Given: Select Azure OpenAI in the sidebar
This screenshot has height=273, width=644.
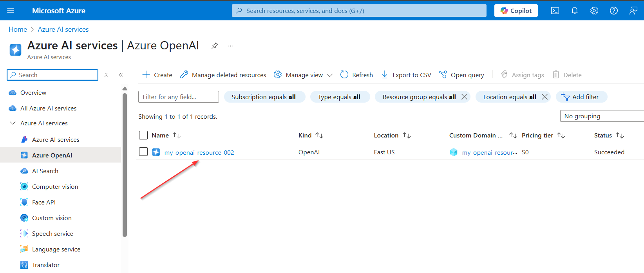Looking at the screenshot, I should [x=60, y=155].
